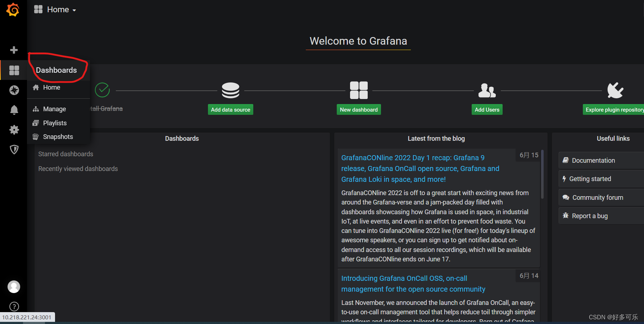Click the New dashboard button

(x=359, y=110)
